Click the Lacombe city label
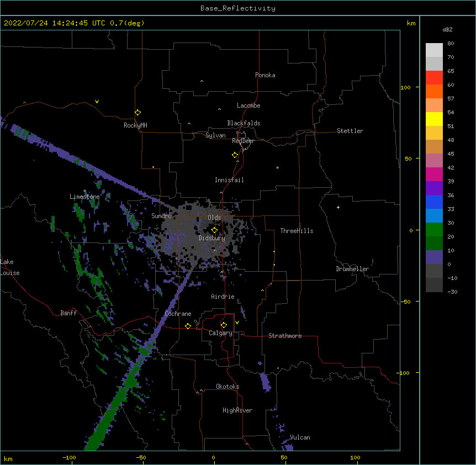 [x=248, y=105]
